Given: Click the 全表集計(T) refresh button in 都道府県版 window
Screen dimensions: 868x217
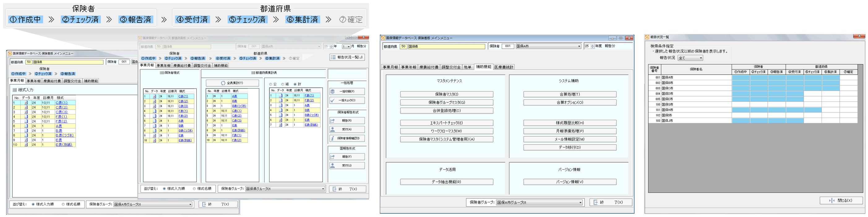Looking at the screenshot, I should pos(232,83).
